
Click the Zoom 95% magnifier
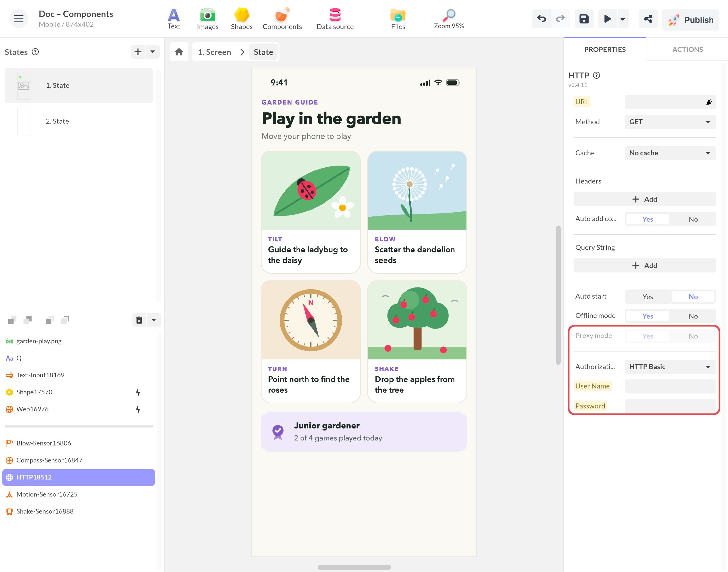click(x=449, y=19)
